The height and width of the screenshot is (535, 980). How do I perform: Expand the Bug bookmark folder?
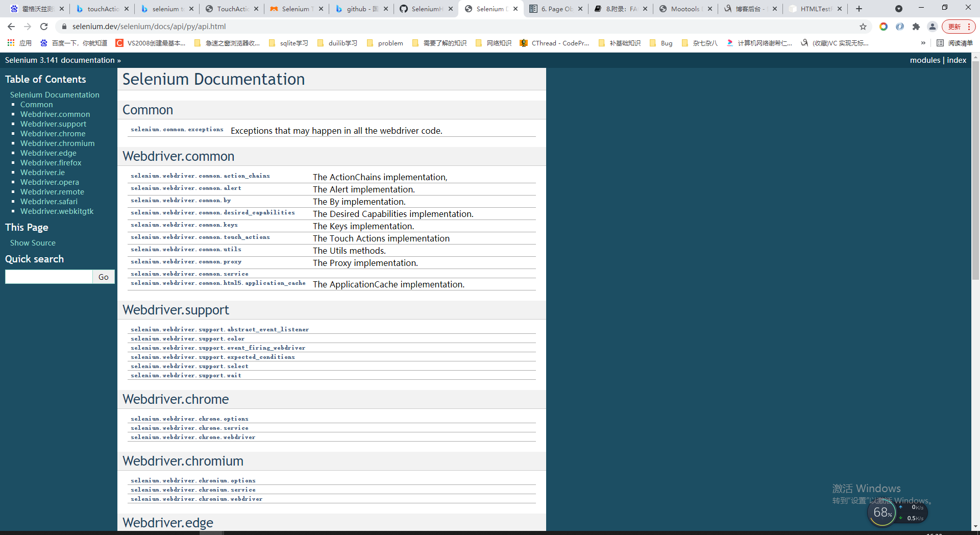pyautogui.click(x=661, y=43)
